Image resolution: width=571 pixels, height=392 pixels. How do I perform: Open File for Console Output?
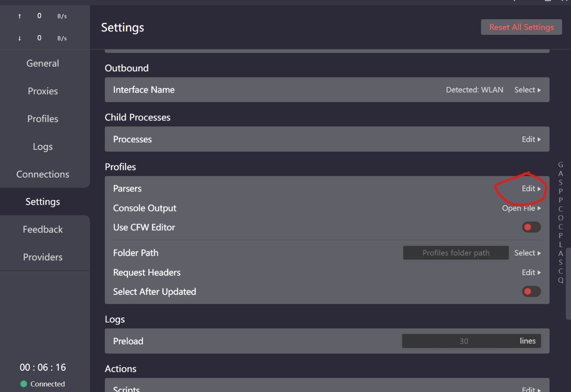pos(521,208)
